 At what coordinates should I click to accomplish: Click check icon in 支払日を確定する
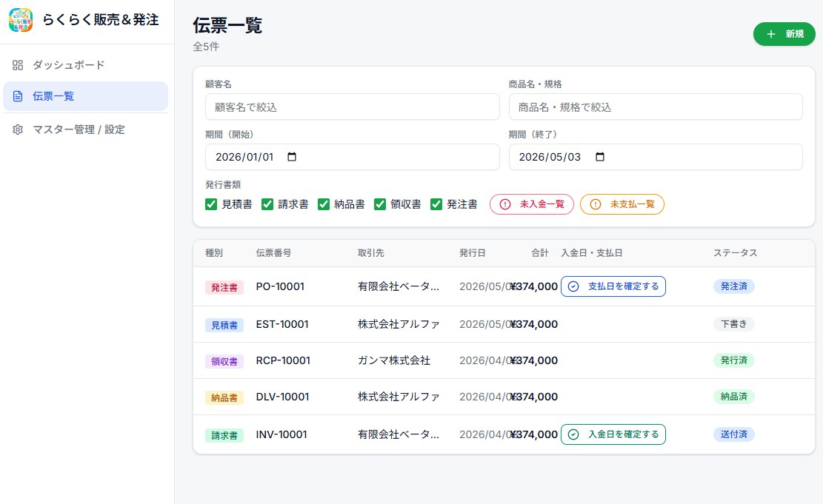tap(573, 286)
